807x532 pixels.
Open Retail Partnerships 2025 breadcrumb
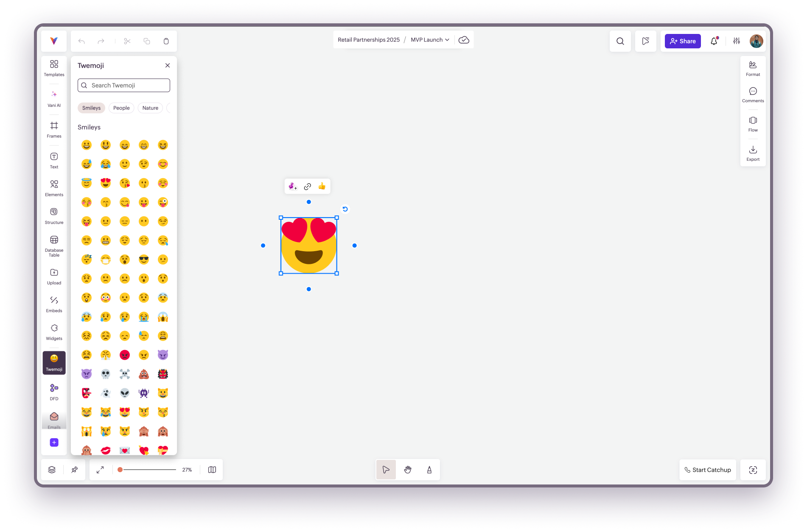point(369,40)
